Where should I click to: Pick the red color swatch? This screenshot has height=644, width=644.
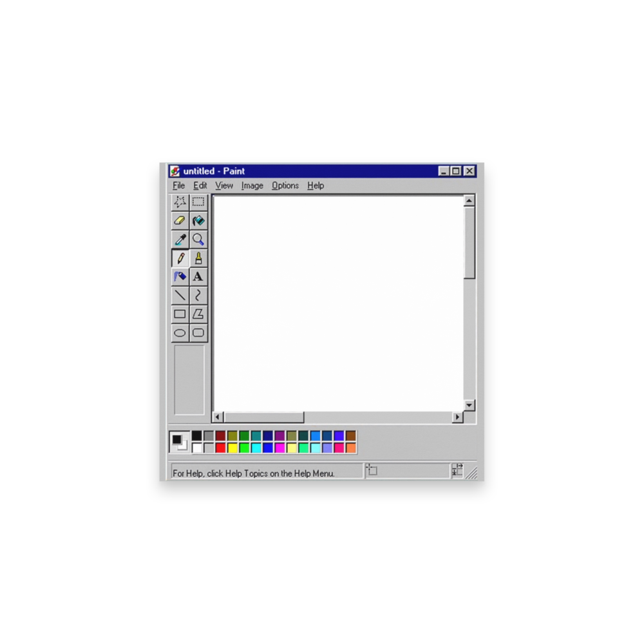(x=220, y=446)
